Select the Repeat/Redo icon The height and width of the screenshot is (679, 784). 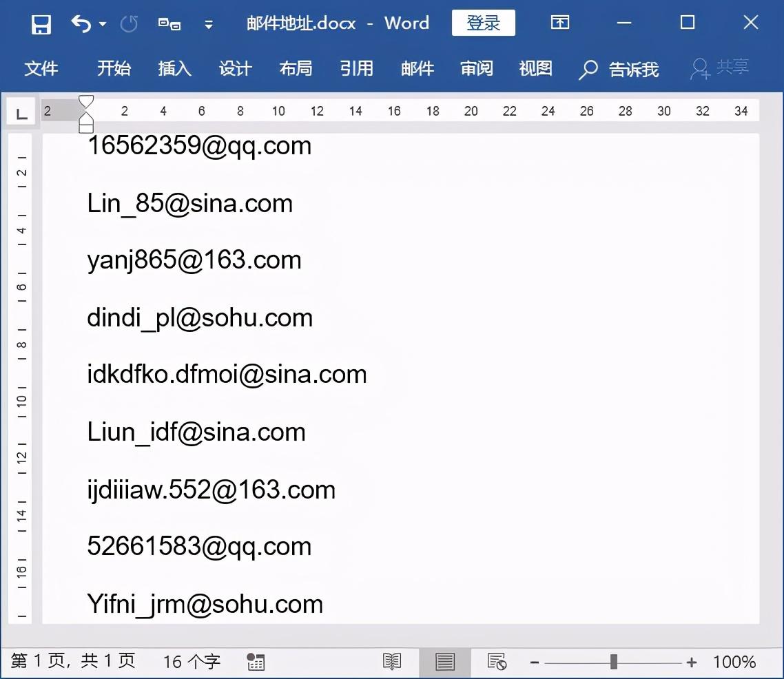128,23
